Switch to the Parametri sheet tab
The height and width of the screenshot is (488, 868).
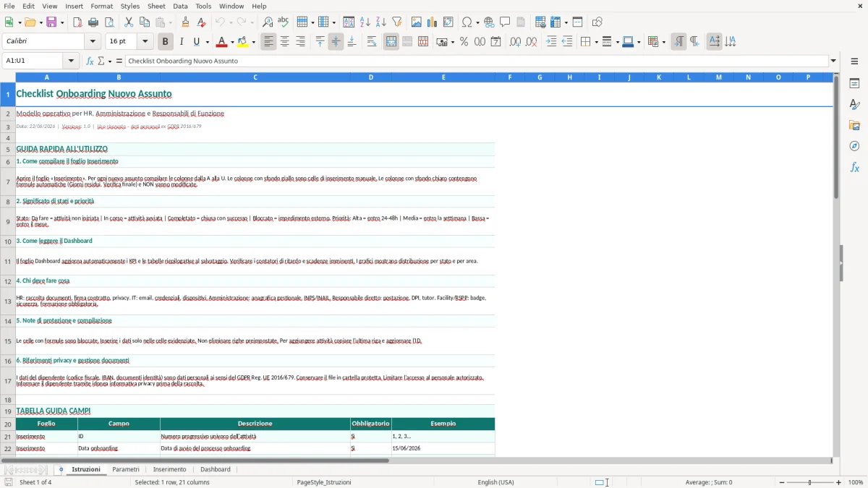point(126,469)
